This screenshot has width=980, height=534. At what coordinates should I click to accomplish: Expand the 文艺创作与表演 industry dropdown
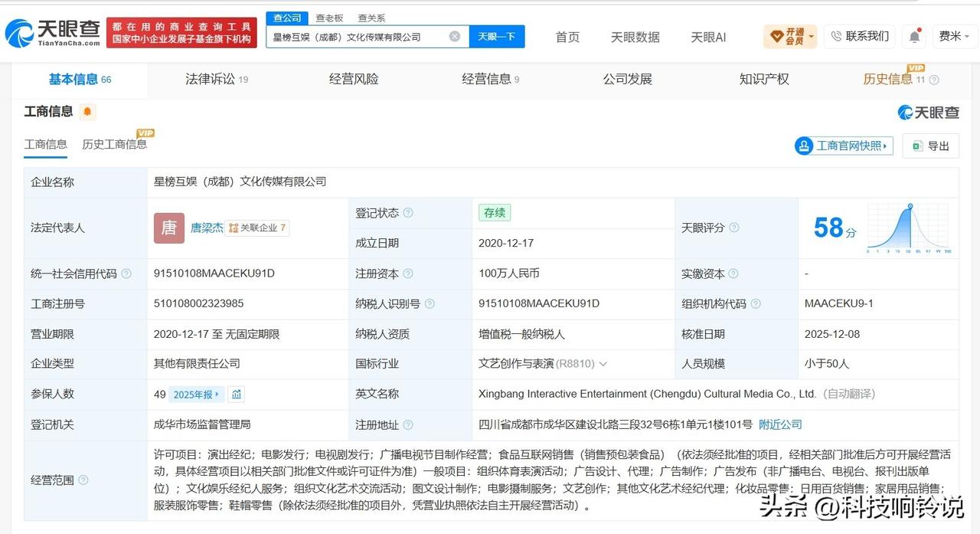click(603, 364)
